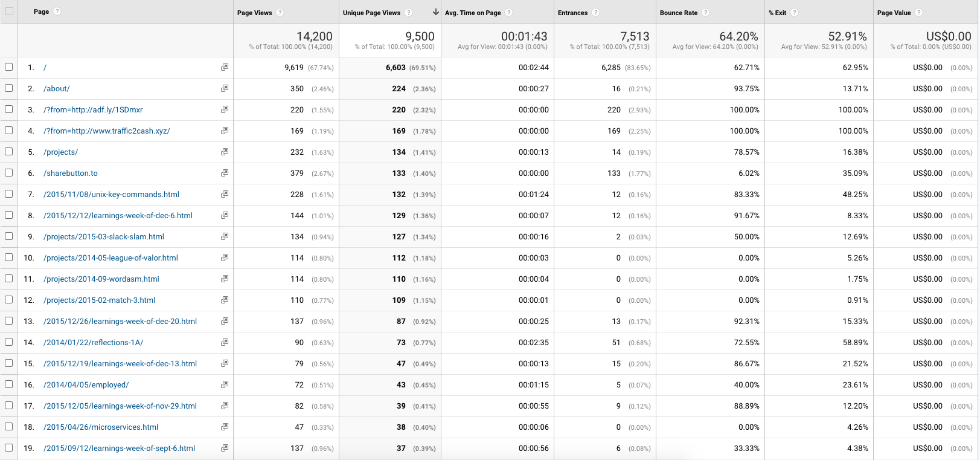Click the Entrances total 7,513
This screenshot has height=460, width=980.
(635, 36)
